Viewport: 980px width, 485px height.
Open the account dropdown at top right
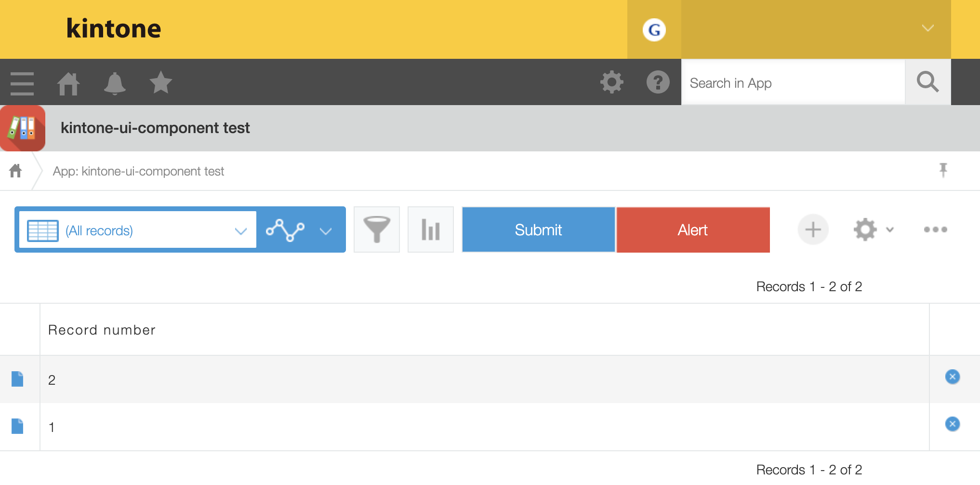coord(927,29)
